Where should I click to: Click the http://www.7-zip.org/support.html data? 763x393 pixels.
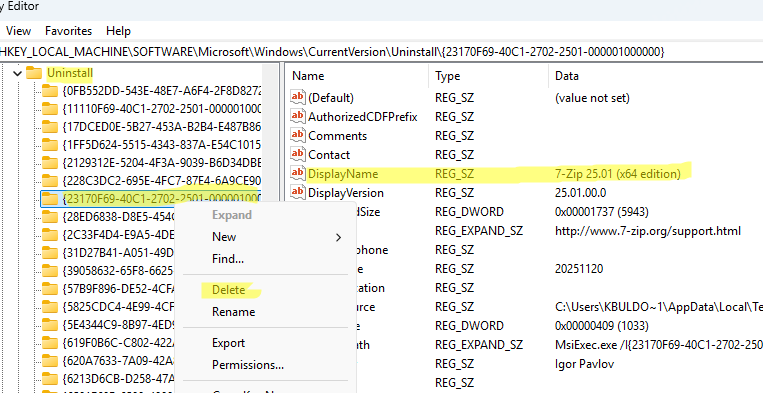click(x=648, y=231)
